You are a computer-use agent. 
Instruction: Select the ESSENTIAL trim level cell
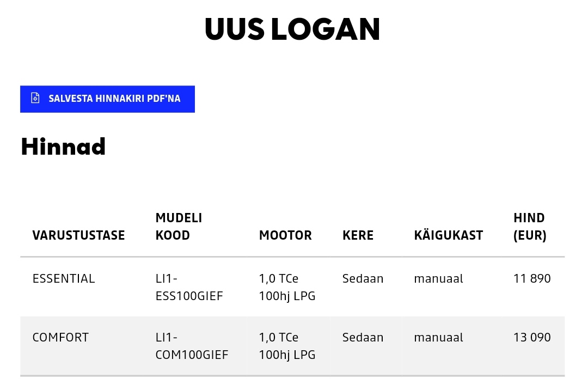pos(64,279)
